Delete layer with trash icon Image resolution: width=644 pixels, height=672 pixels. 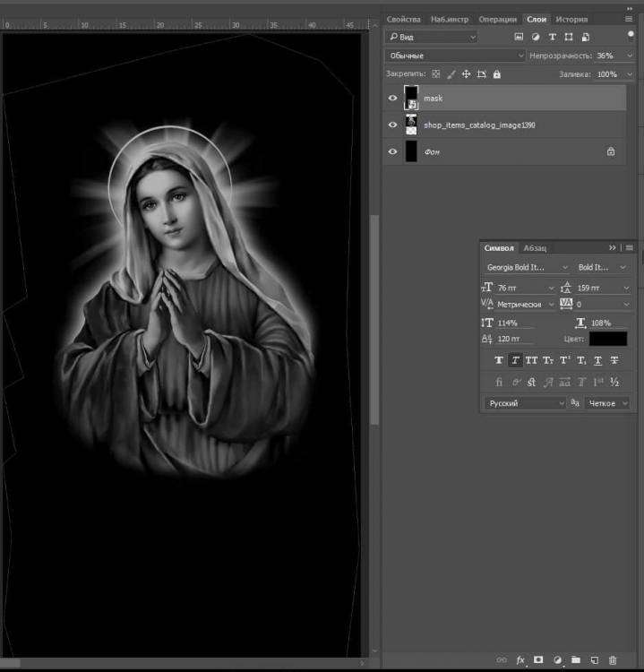coord(613,660)
